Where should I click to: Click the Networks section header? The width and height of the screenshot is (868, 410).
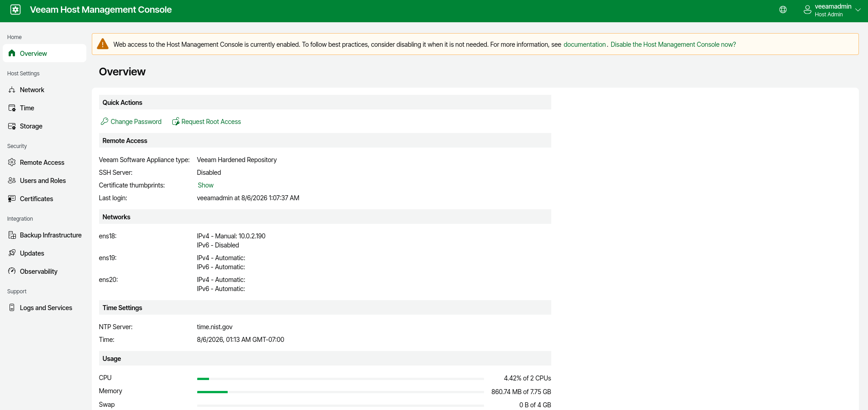click(x=325, y=217)
